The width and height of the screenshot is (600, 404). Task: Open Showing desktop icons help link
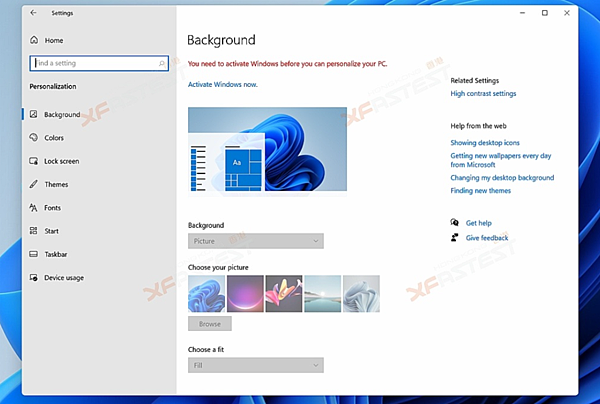pyautogui.click(x=485, y=143)
